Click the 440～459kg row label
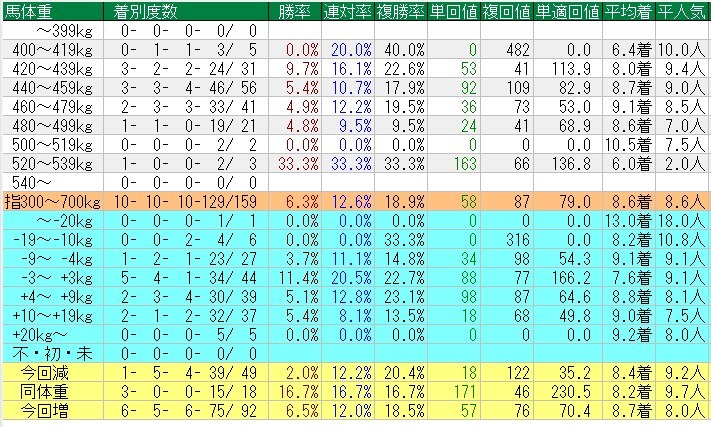 point(44,85)
